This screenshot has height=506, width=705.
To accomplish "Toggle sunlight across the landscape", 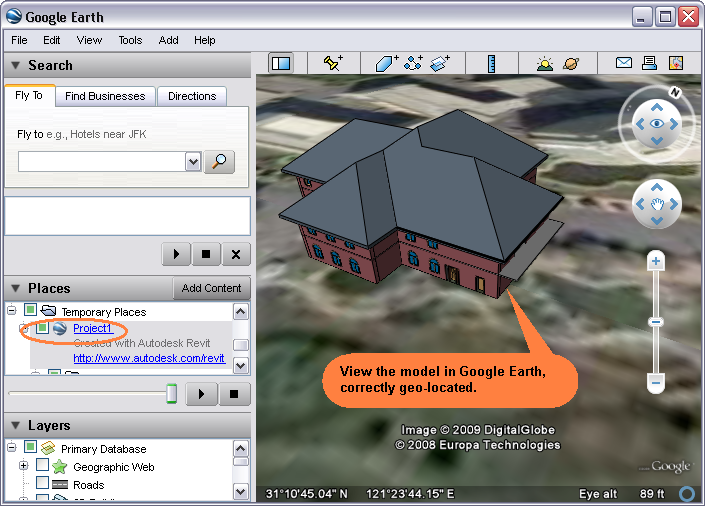I will (x=544, y=63).
